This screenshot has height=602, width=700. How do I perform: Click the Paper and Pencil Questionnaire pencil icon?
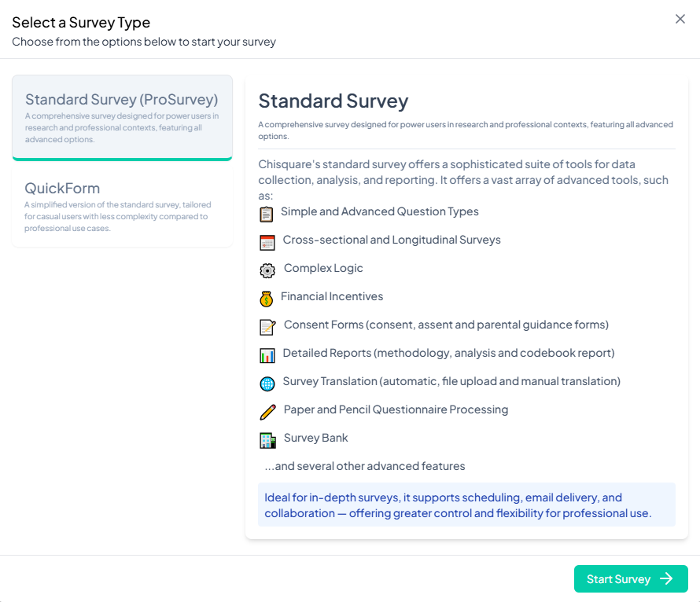pos(267,411)
